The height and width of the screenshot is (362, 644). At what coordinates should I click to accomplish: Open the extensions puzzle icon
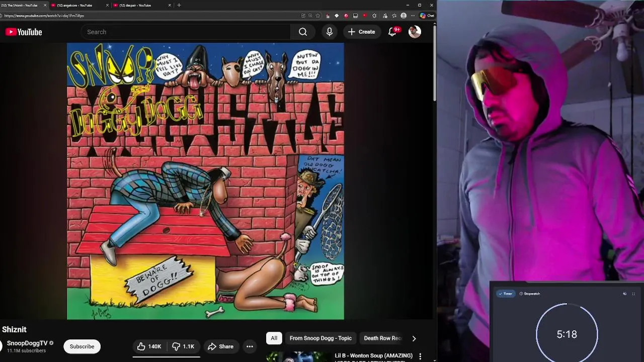click(374, 16)
